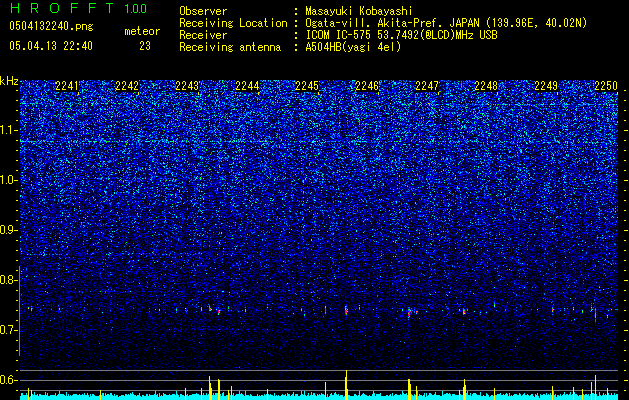Select the 1.1 kHz axis label
This screenshot has height=400, width=629.
[x=8, y=130]
